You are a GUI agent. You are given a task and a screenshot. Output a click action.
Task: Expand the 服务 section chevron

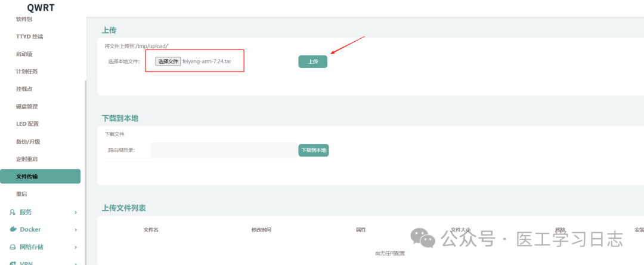coord(76,212)
